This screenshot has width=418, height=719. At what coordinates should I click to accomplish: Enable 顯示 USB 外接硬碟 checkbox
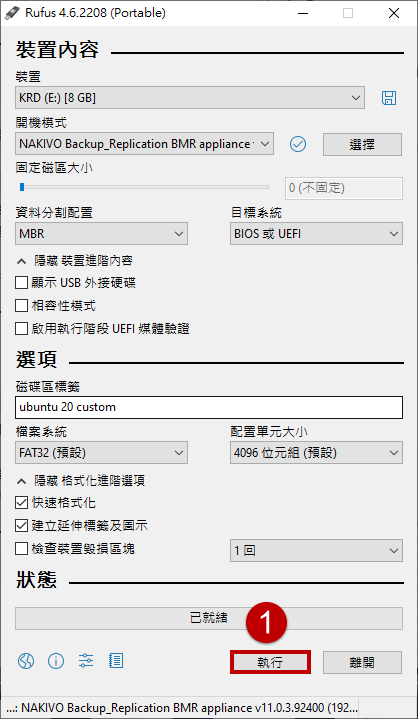coord(22,283)
